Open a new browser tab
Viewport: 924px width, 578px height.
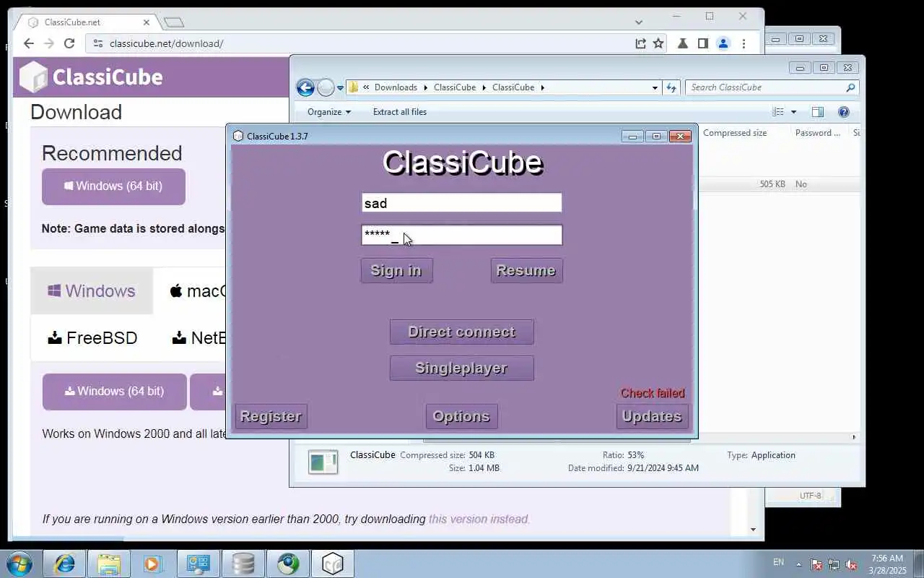pyautogui.click(x=173, y=22)
